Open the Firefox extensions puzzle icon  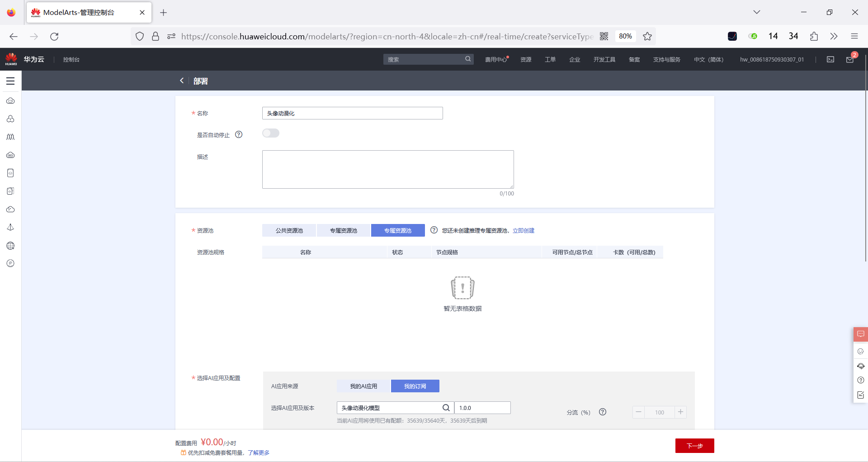(814, 36)
